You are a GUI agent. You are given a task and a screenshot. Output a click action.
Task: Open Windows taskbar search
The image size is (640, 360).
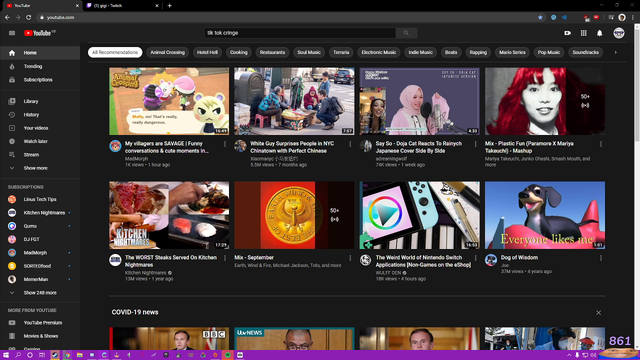[x=18, y=355]
